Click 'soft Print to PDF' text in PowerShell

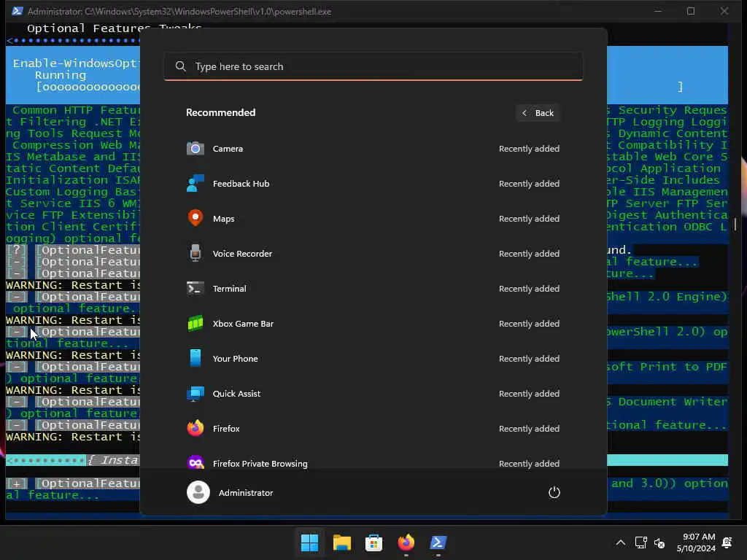(x=667, y=367)
